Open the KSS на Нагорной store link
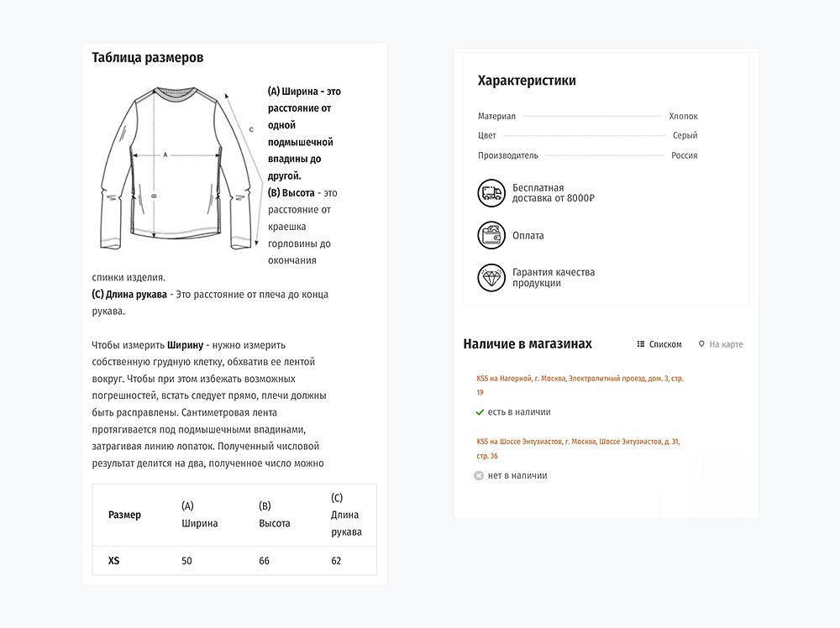The width and height of the screenshot is (840, 628). 580,379
